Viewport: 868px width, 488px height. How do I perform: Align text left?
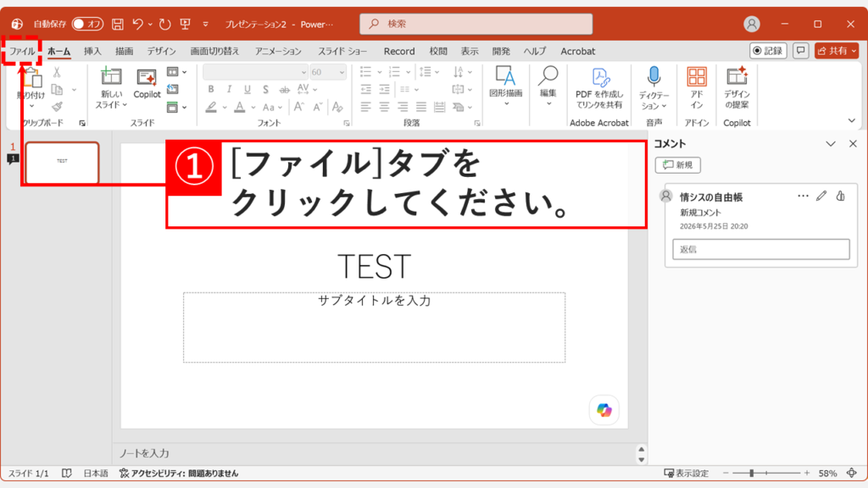coord(365,107)
